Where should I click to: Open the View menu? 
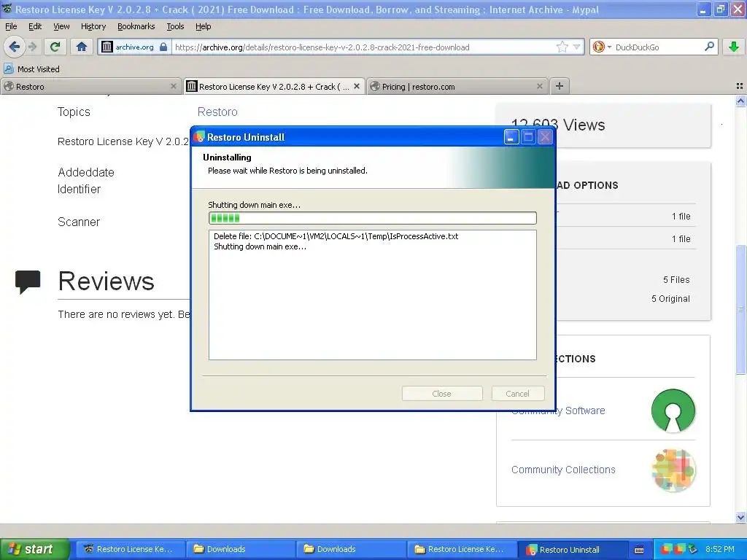point(61,26)
